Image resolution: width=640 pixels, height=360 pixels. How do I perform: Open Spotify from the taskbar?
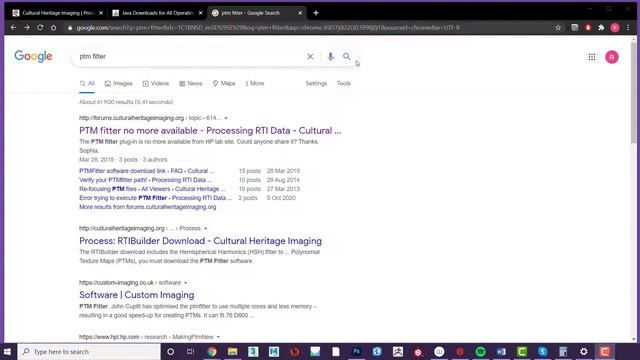tap(480, 351)
